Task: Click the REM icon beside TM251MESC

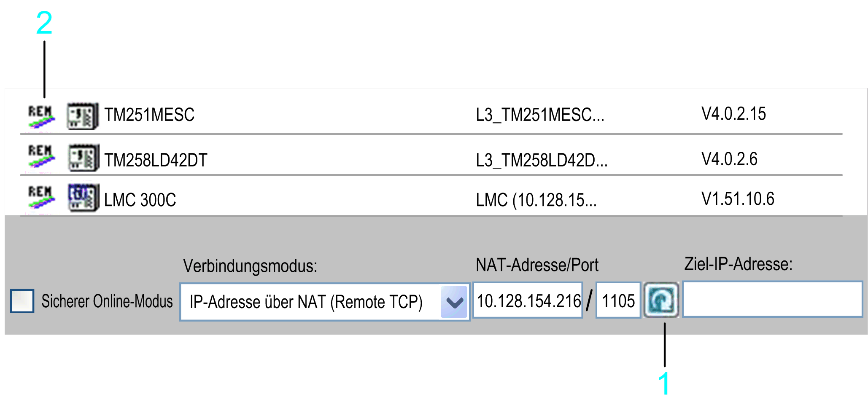Action: 41,116
